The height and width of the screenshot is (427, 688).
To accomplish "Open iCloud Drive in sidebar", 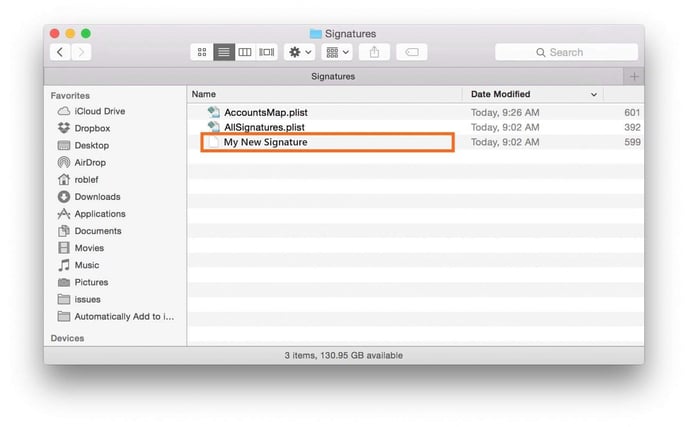I will click(100, 111).
